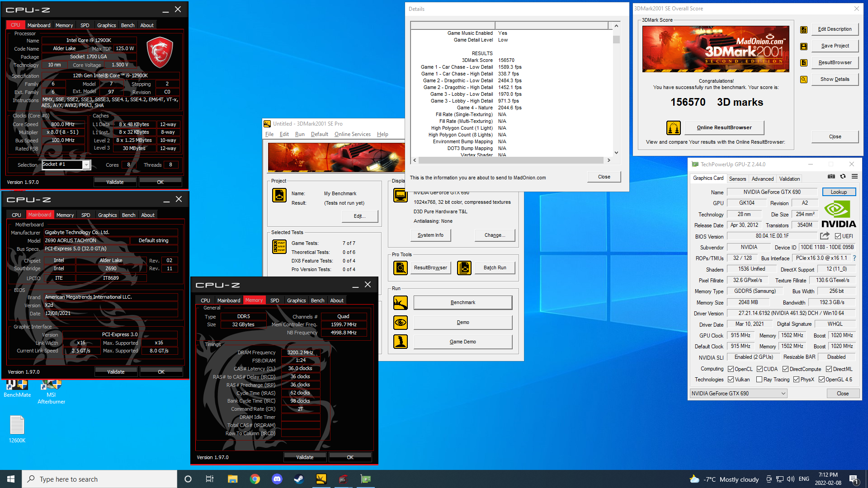Image resolution: width=868 pixels, height=488 pixels.
Task: Click the Details horizontal scroll right arrow
Action: pos(609,160)
